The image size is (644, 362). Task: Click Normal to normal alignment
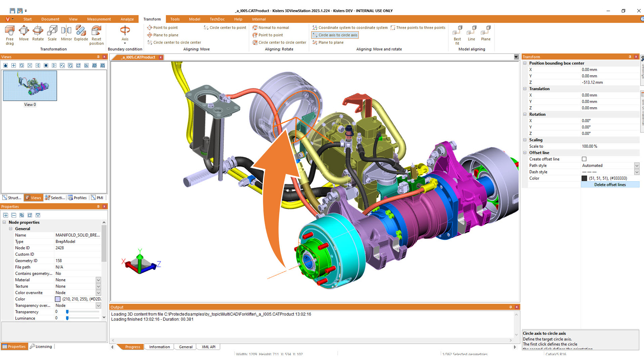click(x=271, y=28)
